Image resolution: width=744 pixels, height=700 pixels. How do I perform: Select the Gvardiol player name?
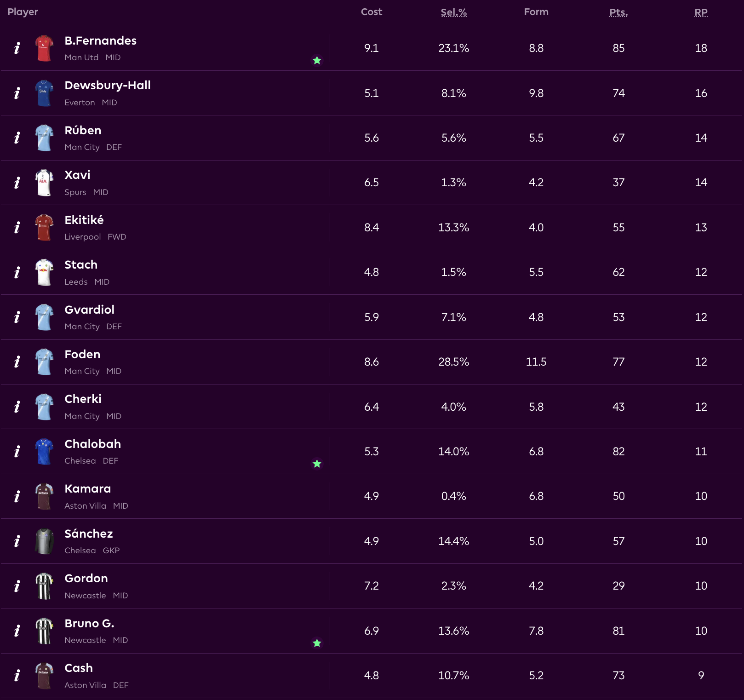(90, 310)
